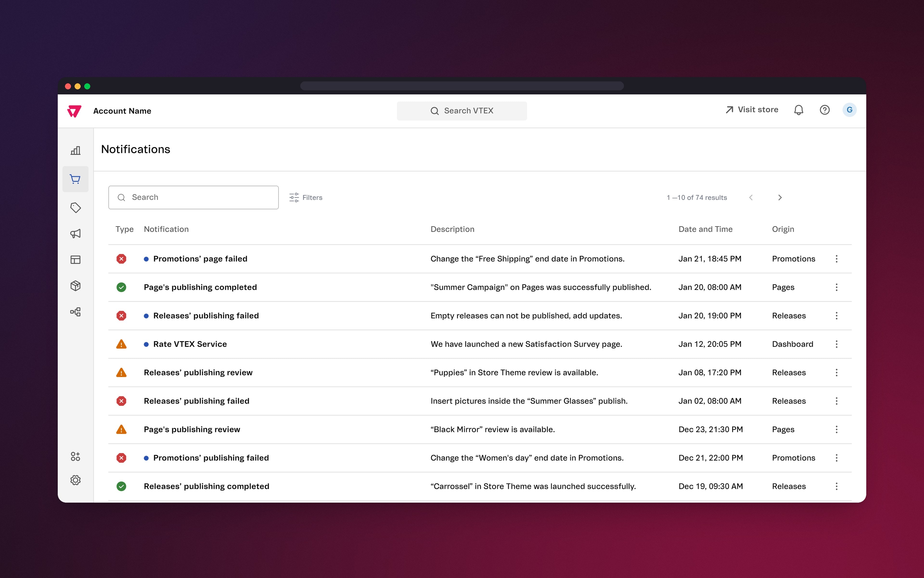Open "Promotions' page failed" notification

[200, 259]
